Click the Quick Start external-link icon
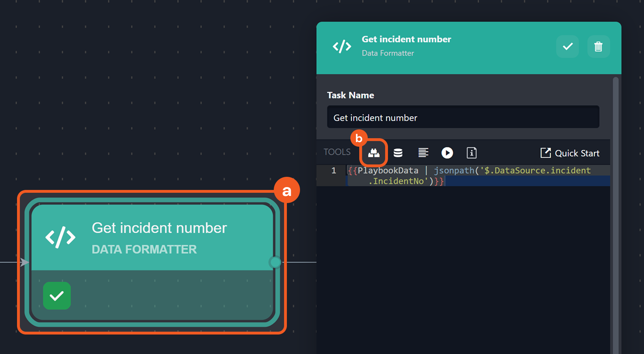Screen dimensions: 644x354 tap(545, 153)
